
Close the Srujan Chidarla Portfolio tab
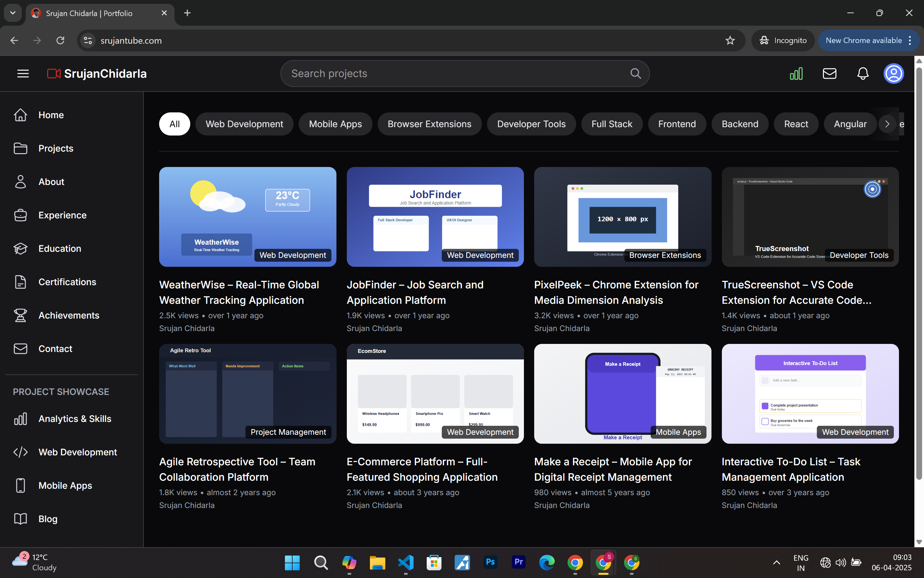tap(164, 13)
